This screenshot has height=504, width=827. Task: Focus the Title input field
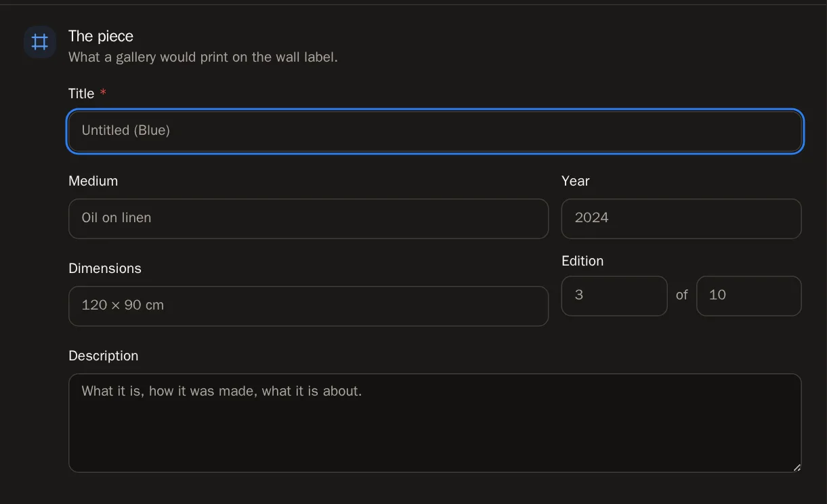(435, 131)
